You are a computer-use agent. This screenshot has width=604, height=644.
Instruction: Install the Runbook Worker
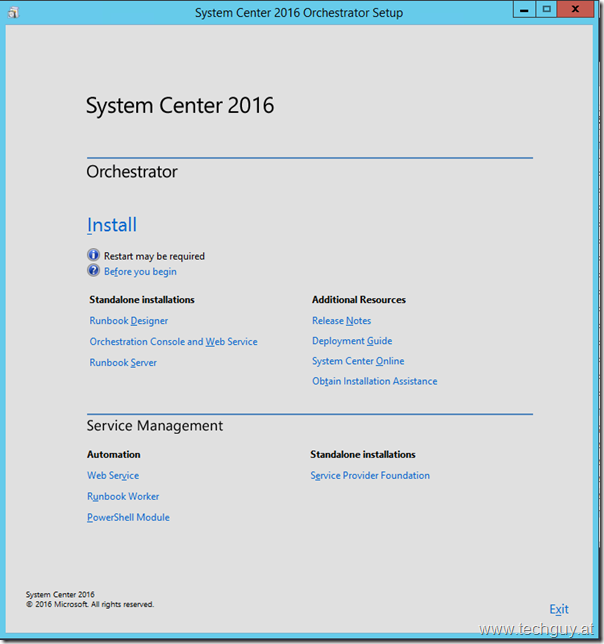(123, 497)
